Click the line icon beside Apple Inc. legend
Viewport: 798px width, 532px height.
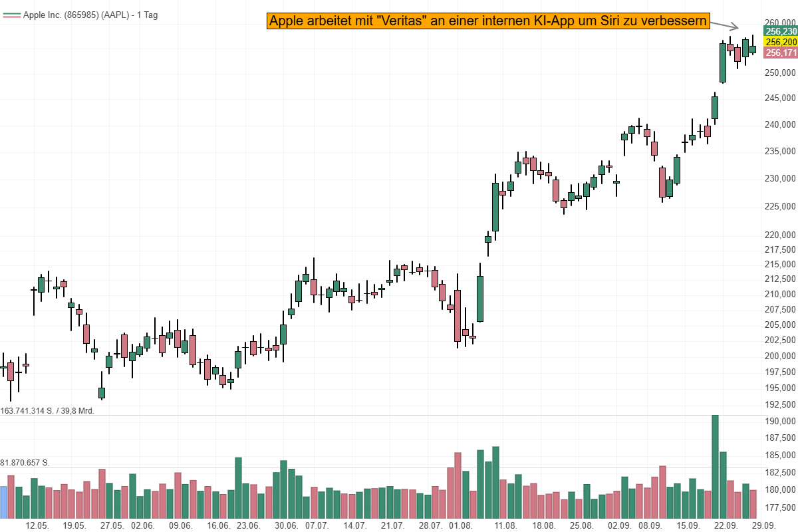click(x=11, y=15)
